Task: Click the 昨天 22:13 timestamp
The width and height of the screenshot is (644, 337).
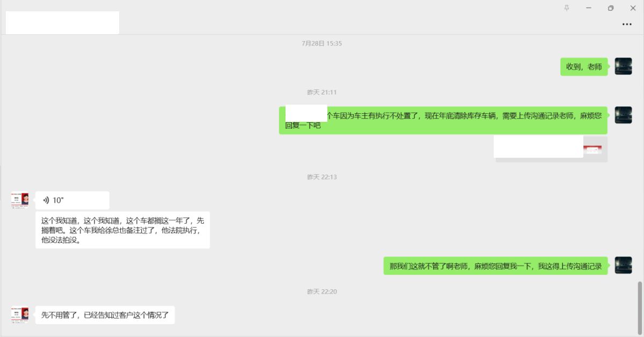Action: coord(322,177)
